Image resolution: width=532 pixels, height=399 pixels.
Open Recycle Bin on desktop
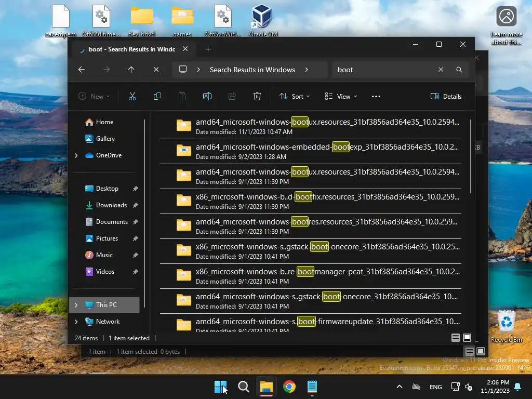pos(506,326)
